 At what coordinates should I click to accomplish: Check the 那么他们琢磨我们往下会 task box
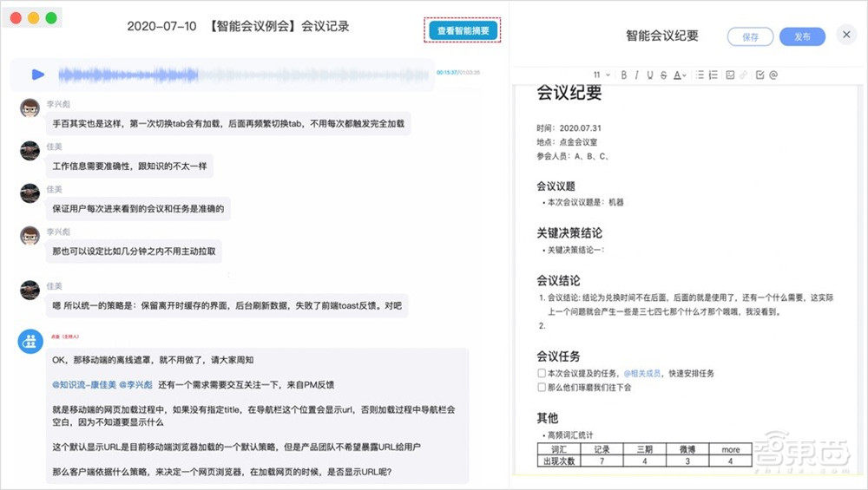coord(542,387)
